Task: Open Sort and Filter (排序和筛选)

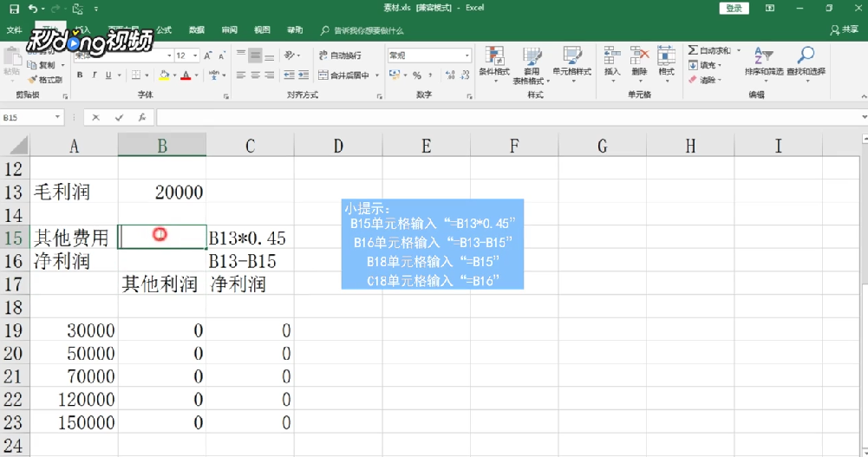Action: (763, 64)
